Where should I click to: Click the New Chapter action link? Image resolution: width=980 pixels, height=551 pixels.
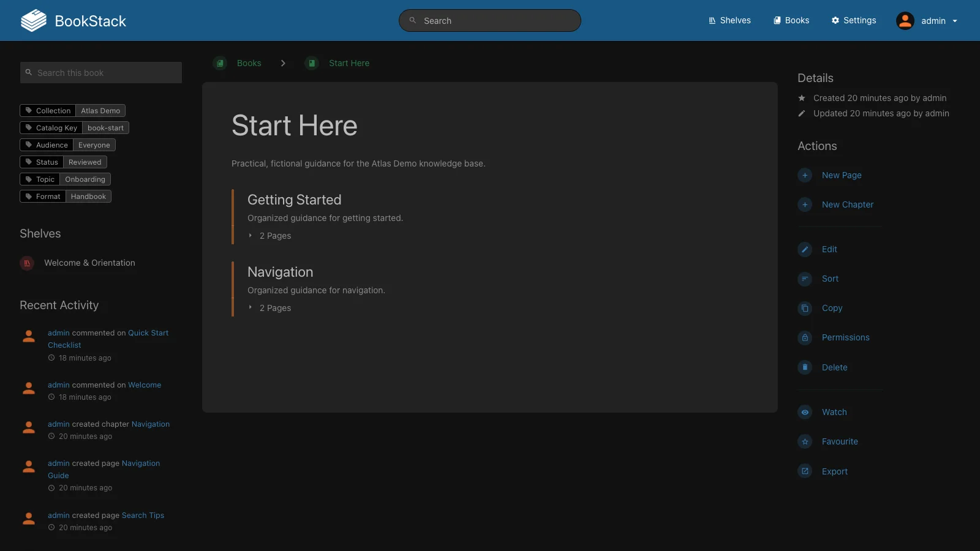tap(848, 204)
